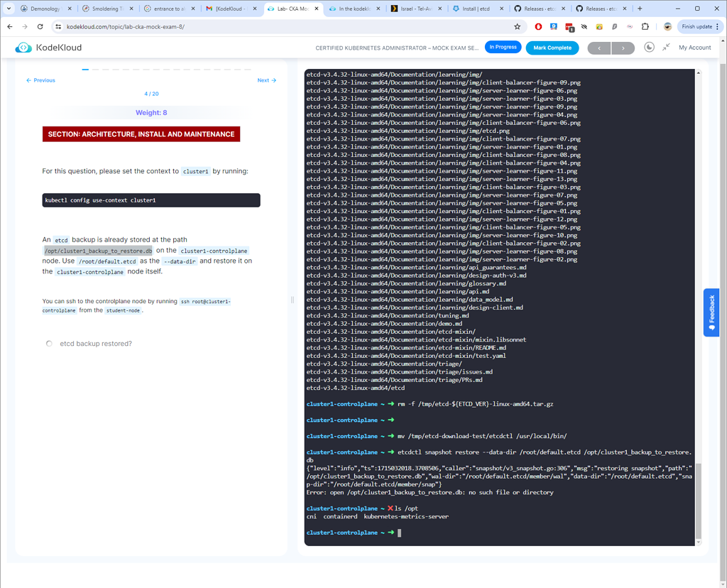Open My Account menu
727x588 pixels.
click(x=694, y=48)
